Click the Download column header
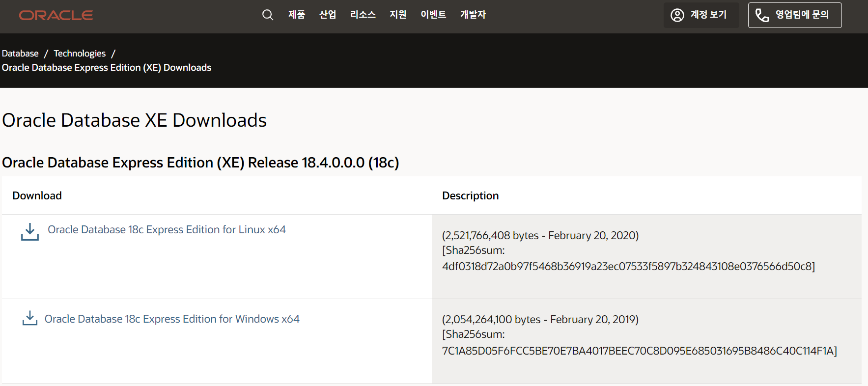Image resolution: width=868 pixels, height=386 pixels. point(37,195)
